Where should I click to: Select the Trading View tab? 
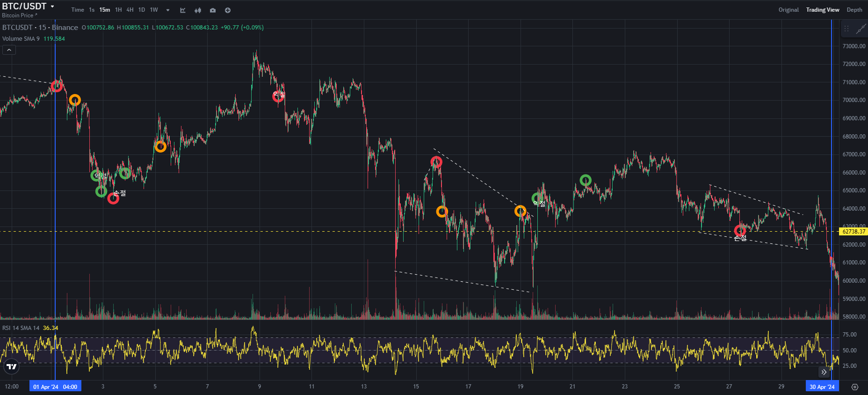point(823,10)
